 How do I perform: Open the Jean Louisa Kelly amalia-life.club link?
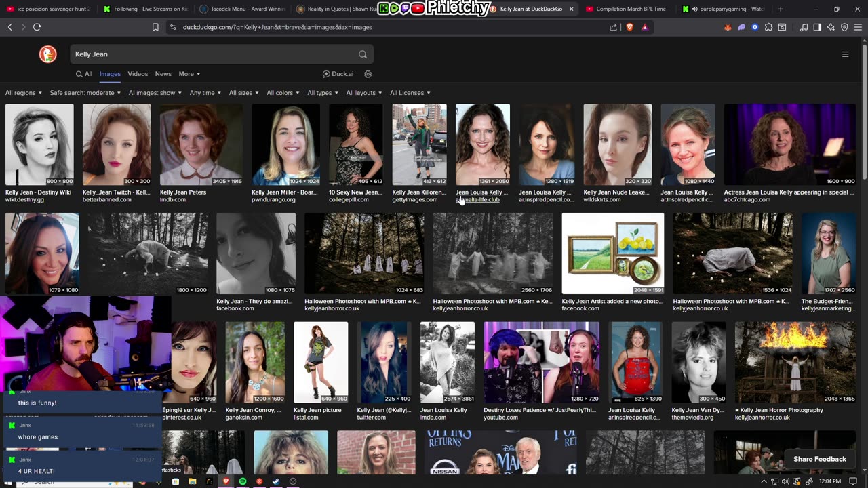[481, 196]
